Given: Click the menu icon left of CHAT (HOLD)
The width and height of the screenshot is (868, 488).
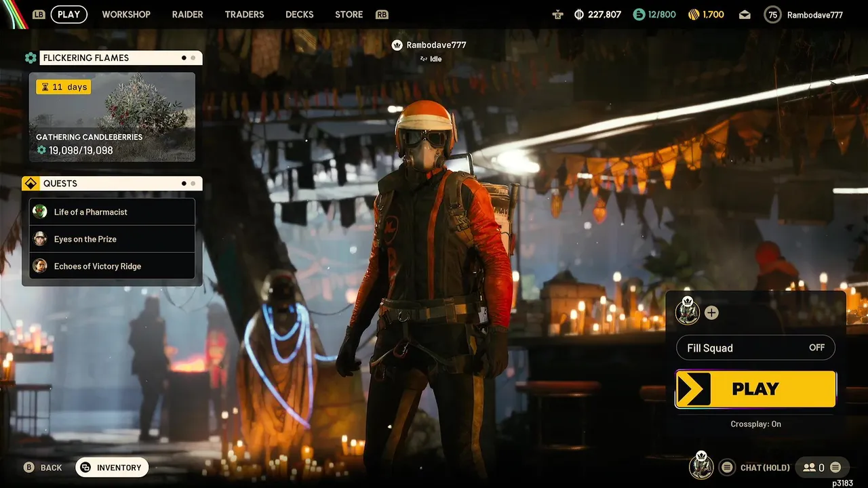Looking at the screenshot, I should (727, 467).
